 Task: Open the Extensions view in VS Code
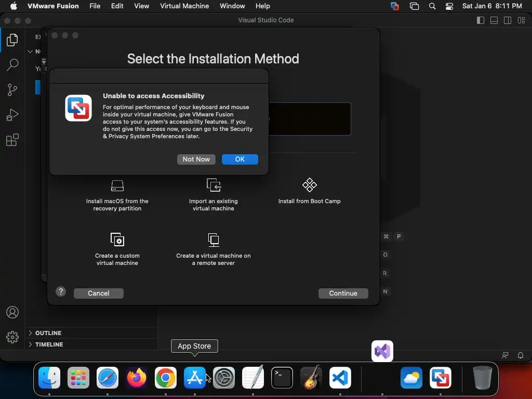pyautogui.click(x=12, y=140)
